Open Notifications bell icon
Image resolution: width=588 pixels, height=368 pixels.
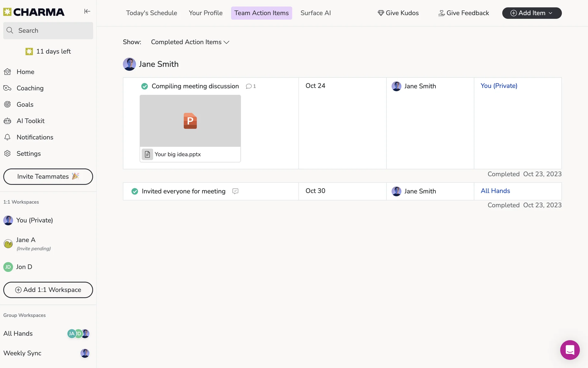click(7, 137)
